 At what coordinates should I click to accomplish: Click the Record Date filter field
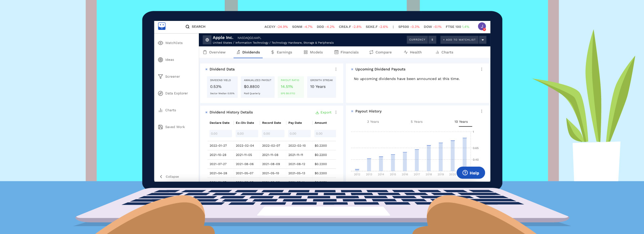273,133
